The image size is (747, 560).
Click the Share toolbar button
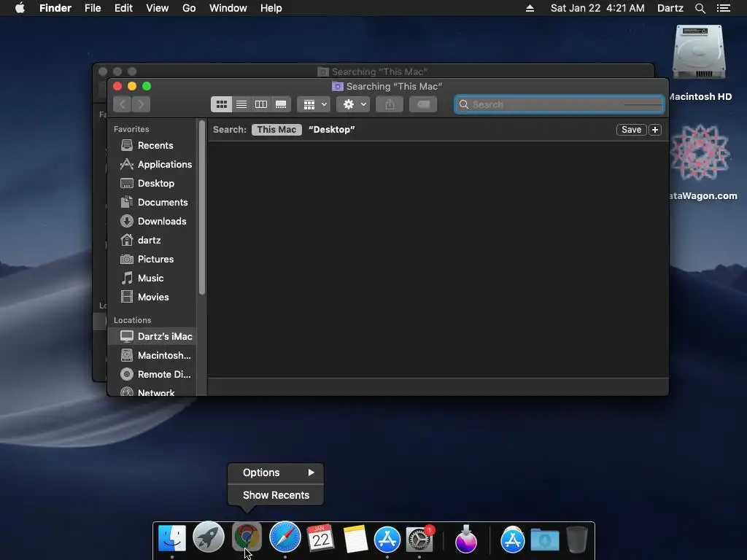coord(390,104)
